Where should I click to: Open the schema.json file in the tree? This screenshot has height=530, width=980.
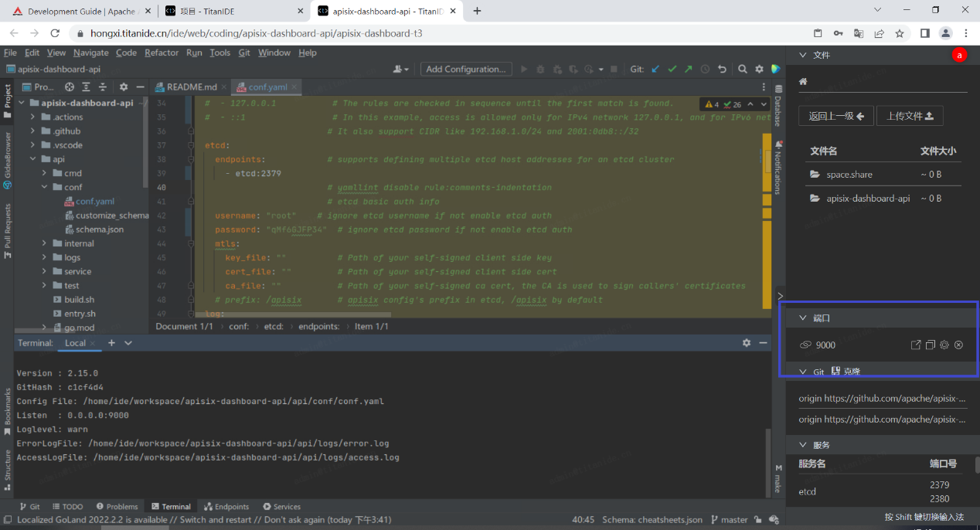(99, 229)
